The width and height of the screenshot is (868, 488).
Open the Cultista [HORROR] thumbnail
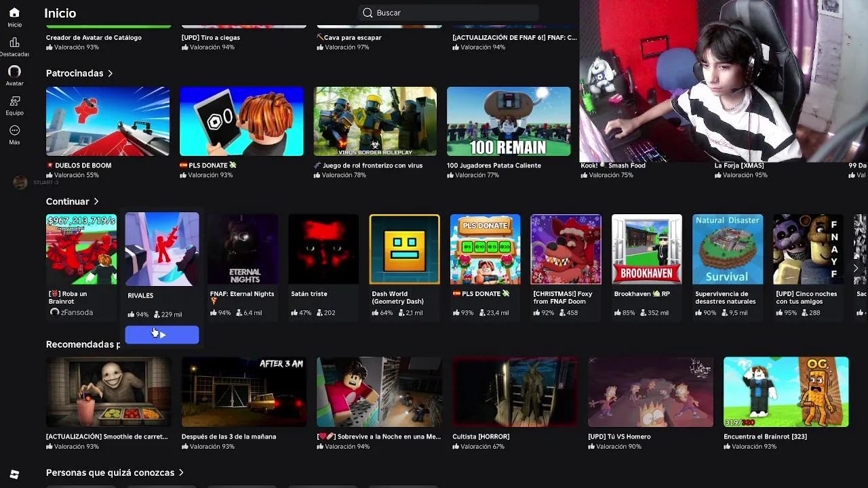click(x=515, y=392)
